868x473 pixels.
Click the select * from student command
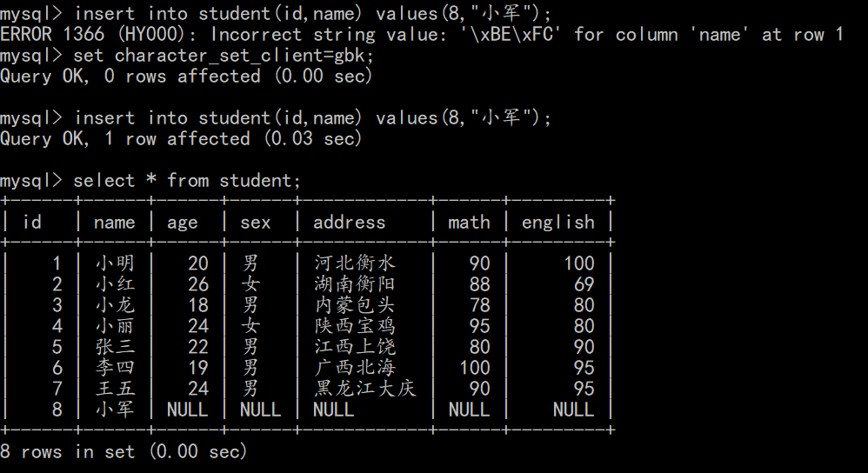(187, 181)
